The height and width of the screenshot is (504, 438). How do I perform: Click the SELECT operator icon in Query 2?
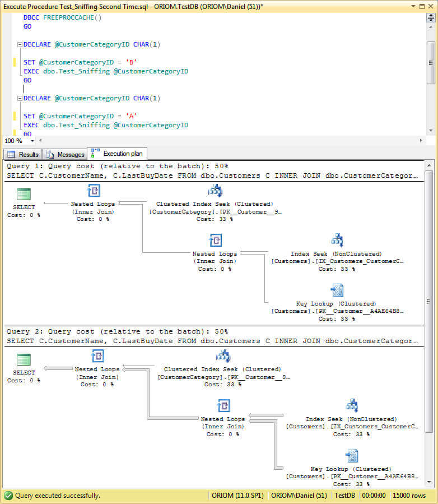coord(24,360)
